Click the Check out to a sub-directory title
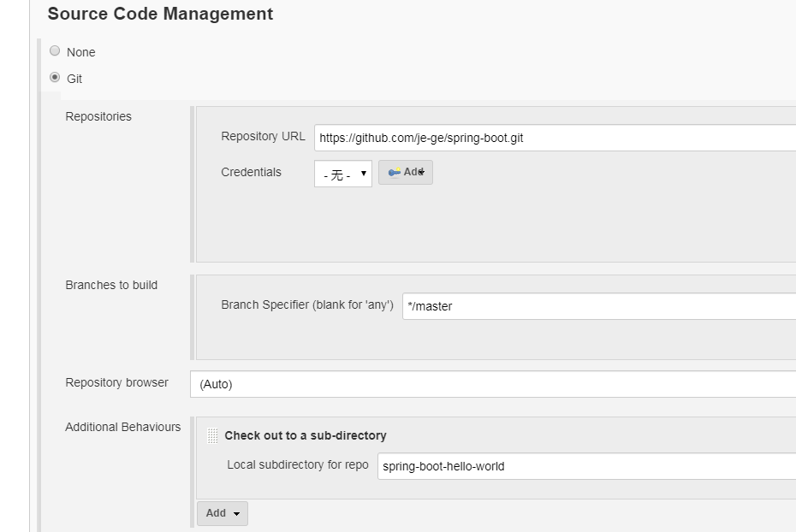The image size is (796, 532). click(x=306, y=435)
